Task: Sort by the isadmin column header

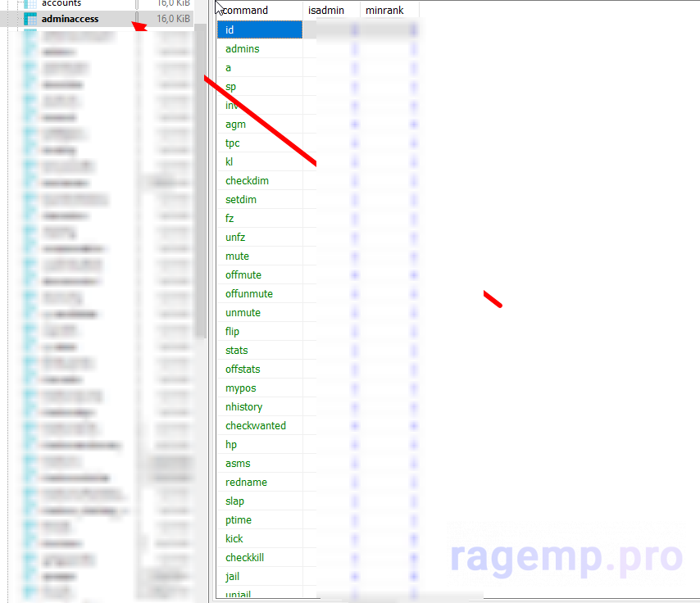Action: 325,10
